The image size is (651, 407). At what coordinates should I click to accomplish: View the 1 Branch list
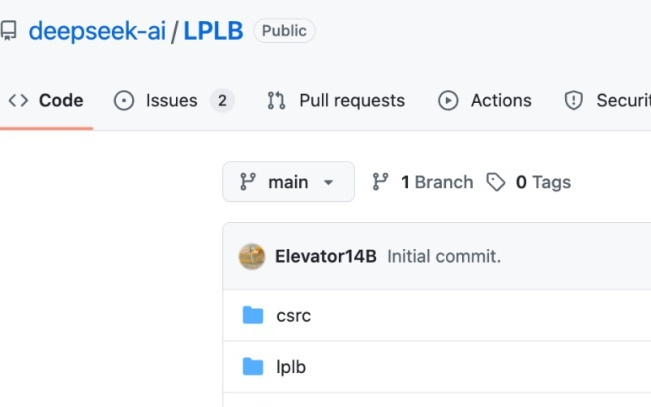(x=436, y=182)
